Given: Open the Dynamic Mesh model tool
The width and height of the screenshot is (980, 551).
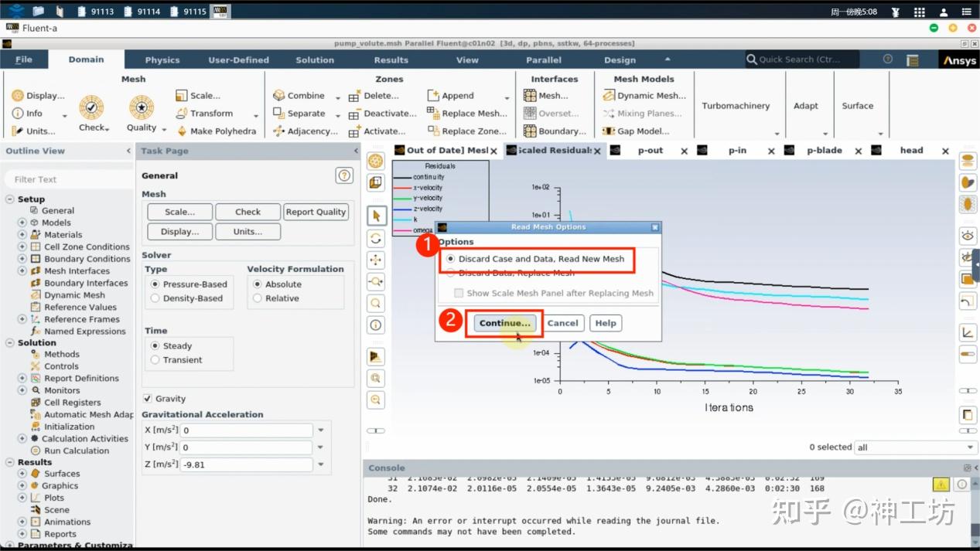Looking at the screenshot, I should (644, 96).
